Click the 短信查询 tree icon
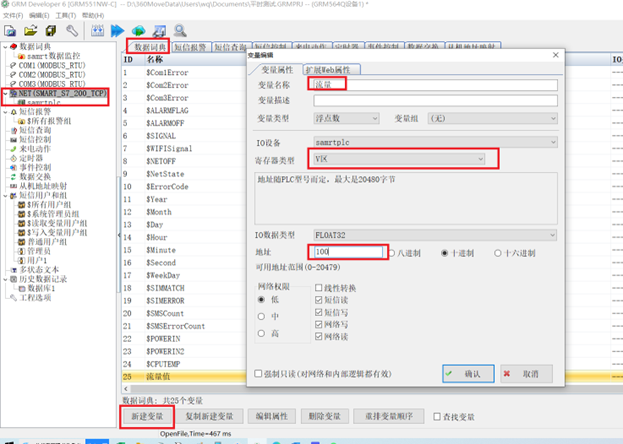This screenshot has height=444, width=623. 14,130
